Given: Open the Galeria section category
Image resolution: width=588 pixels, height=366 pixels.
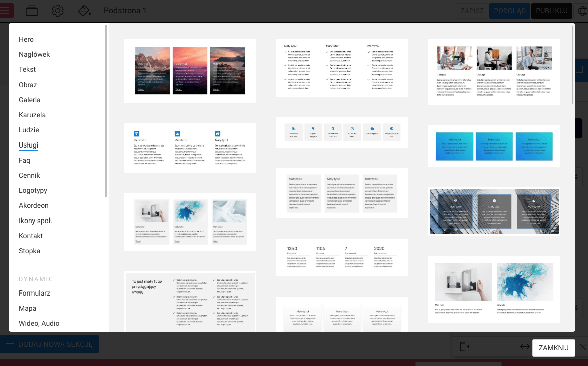Looking at the screenshot, I should click(x=30, y=100).
